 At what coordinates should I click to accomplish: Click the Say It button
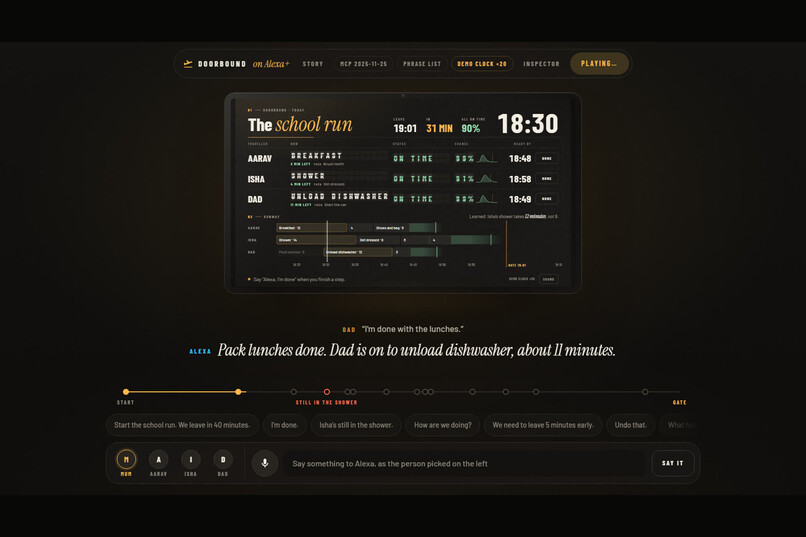(x=672, y=463)
